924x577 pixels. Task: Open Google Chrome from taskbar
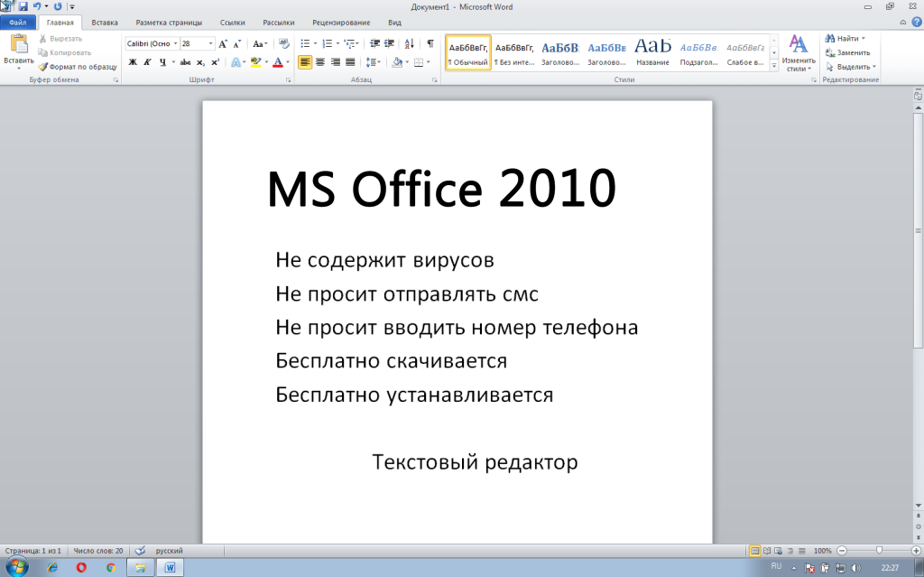[x=111, y=568]
